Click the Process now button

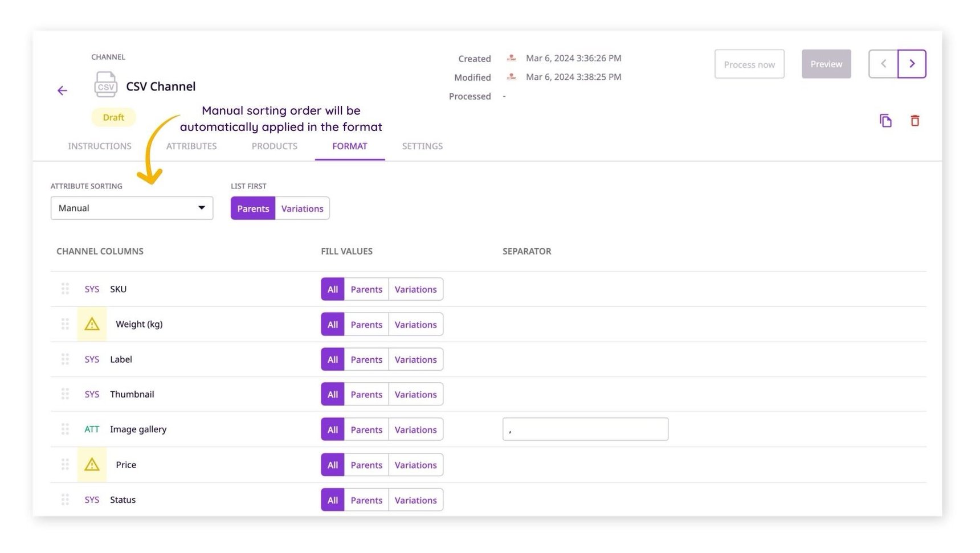749,64
